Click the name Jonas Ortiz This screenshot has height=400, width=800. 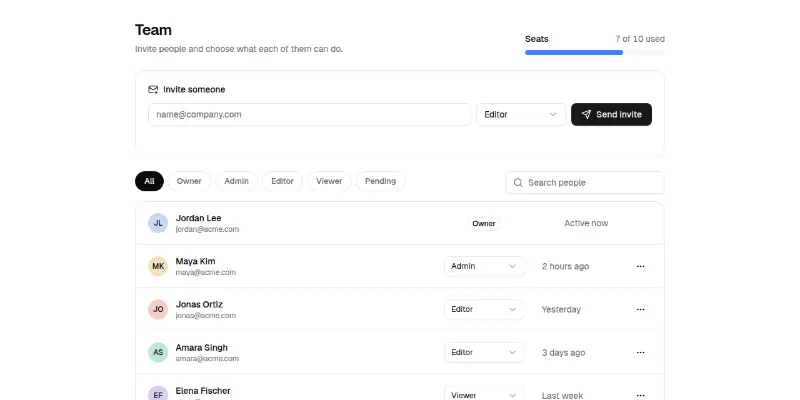tap(199, 305)
